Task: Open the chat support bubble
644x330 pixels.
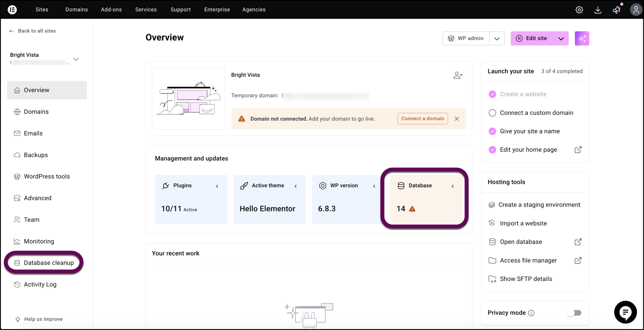Action: point(625,312)
